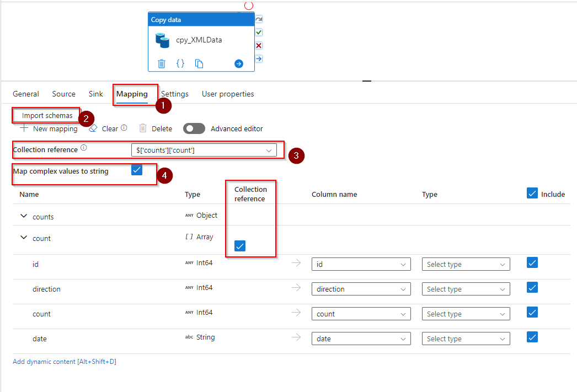
Task: Select the Mapping tab
Action: tap(132, 94)
